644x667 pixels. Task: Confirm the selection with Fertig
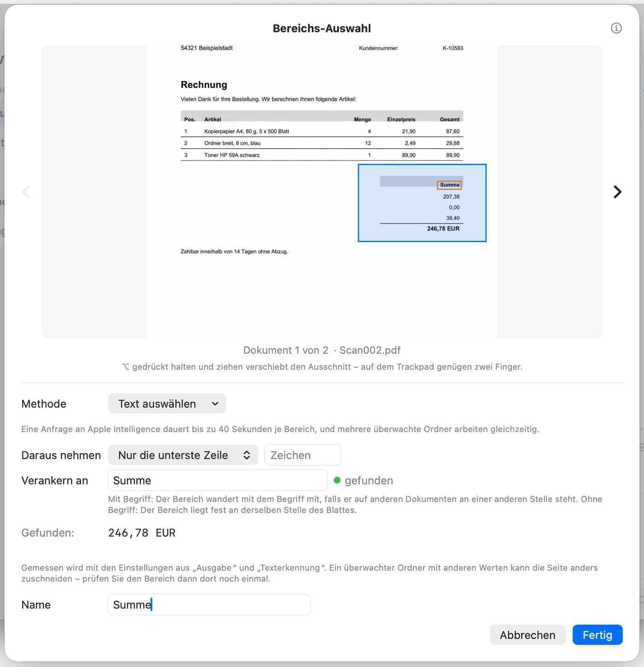coord(598,635)
